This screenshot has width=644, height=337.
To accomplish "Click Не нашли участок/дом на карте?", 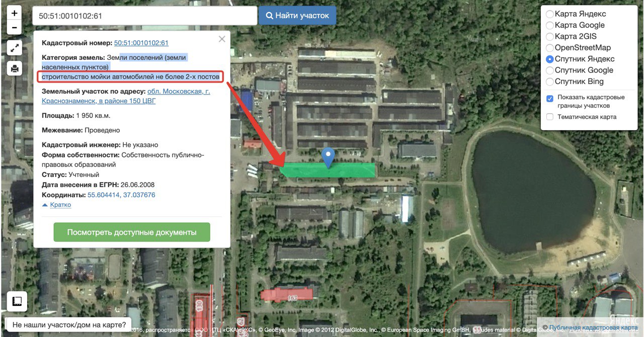I will [x=69, y=325].
